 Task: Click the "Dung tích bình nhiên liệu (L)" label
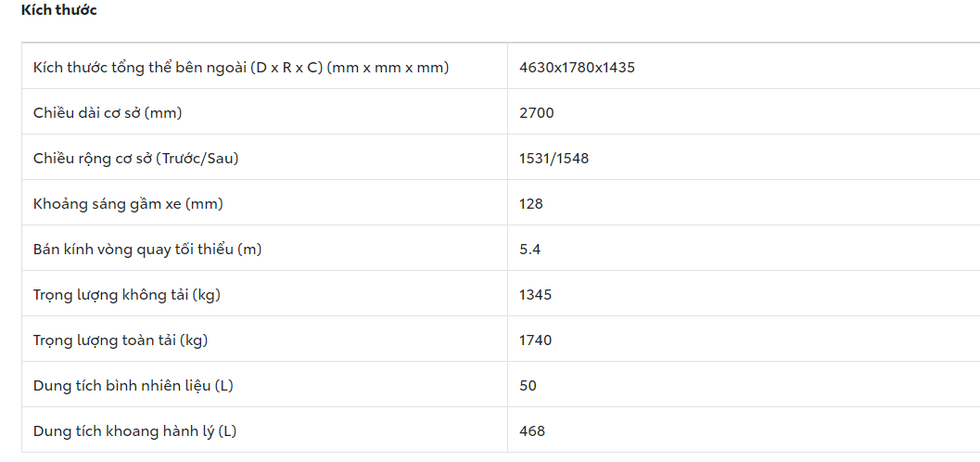click(133, 386)
